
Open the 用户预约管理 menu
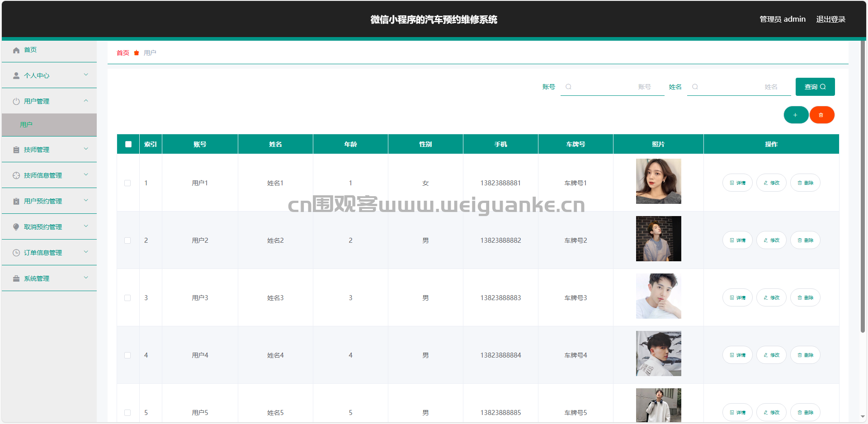coord(49,201)
